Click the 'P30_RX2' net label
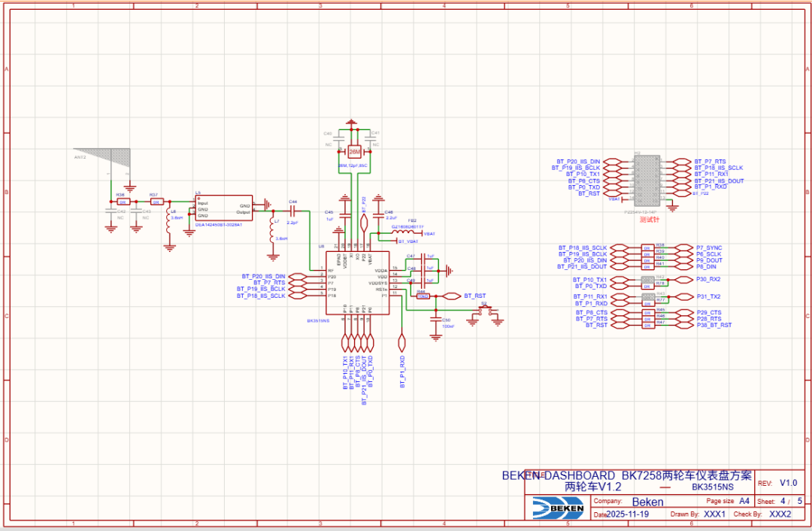 pyautogui.click(x=708, y=279)
